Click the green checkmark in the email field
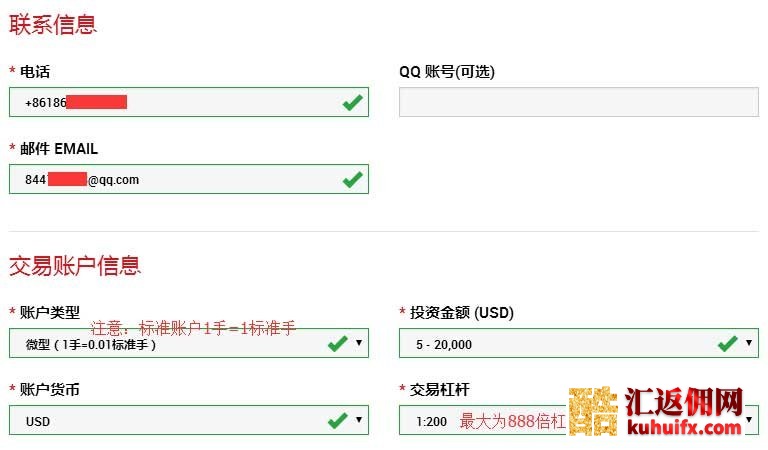 pos(352,179)
